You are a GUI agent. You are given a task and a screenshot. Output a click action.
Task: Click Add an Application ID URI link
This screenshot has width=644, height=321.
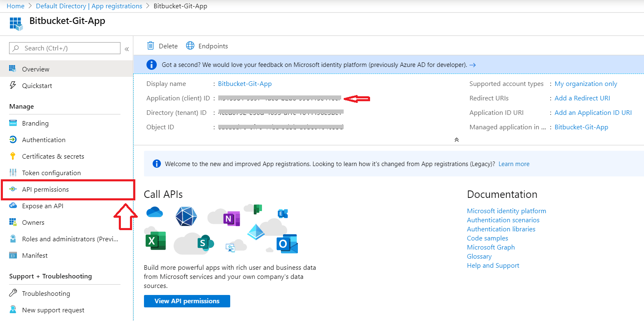pyautogui.click(x=593, y=112)
